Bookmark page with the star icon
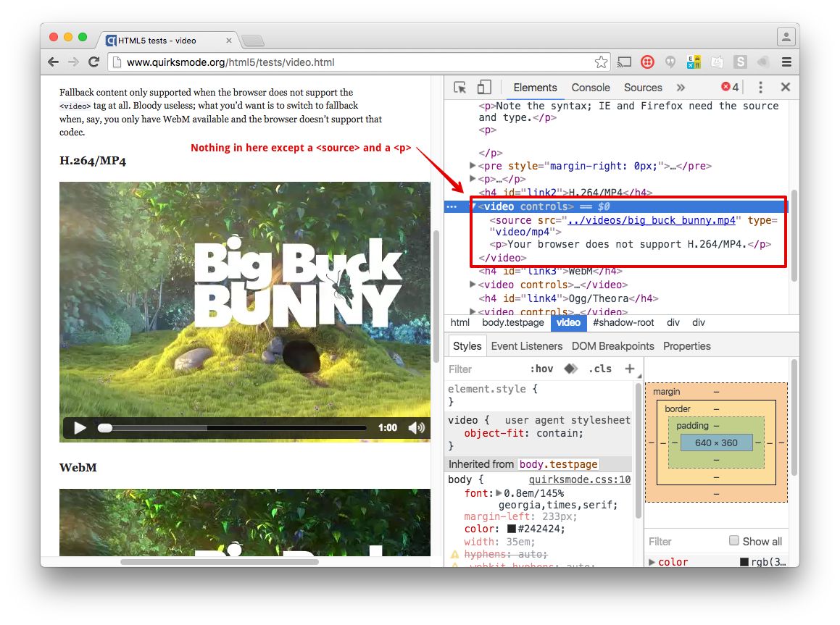Screen dimensions: 840x625 [601, 62]
